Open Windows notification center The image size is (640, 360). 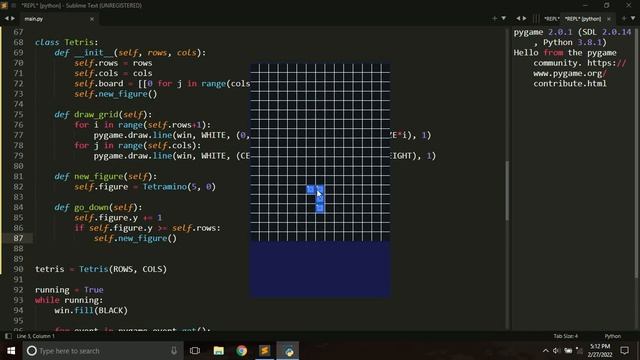tap(624, 351)
